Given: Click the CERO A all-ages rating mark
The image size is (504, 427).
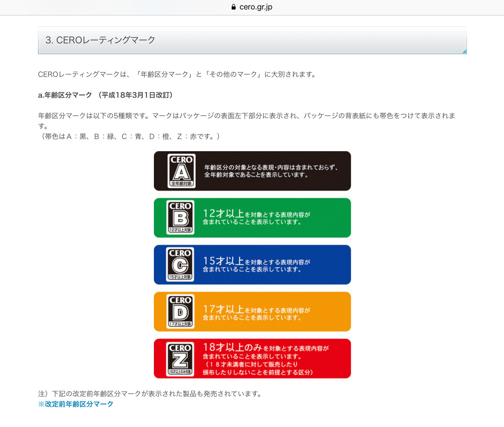Looking at the screenshot, I should coord(181,171).
